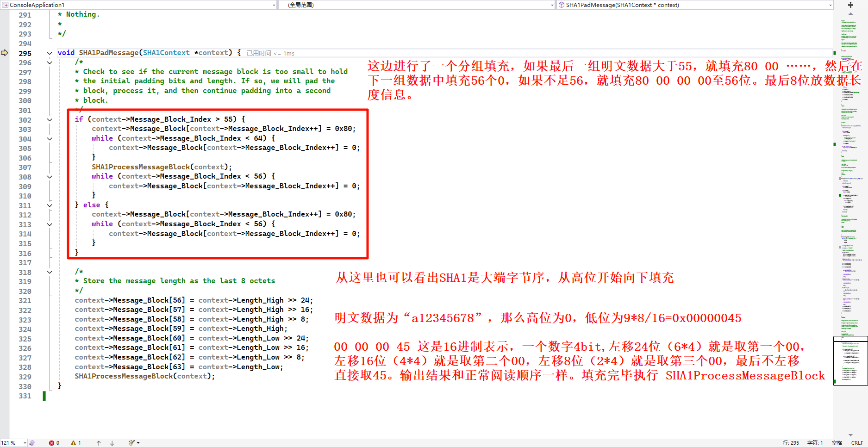Click the warning triangle count icon
Viewport: 868px width, 447px height.
(x=74, y=443)
